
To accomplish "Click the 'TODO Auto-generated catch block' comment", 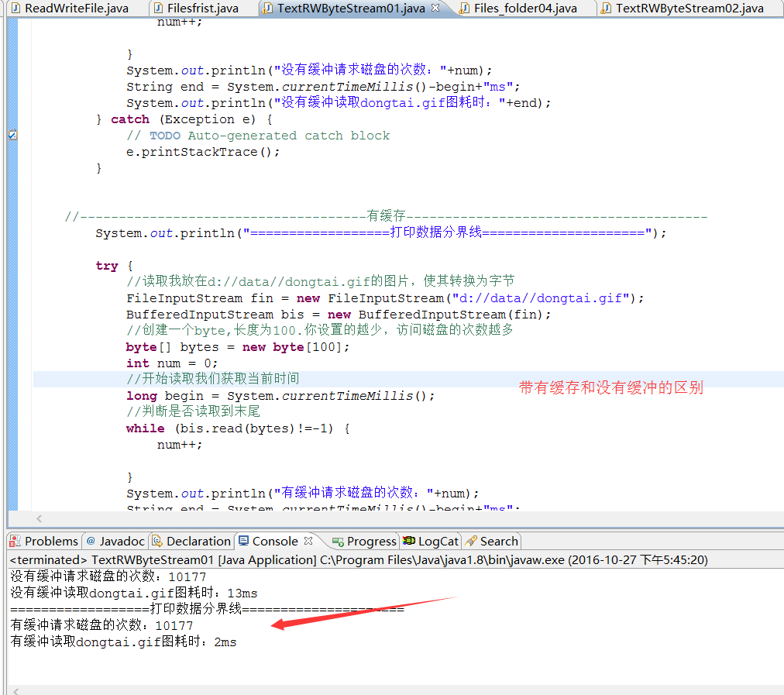I will (258, 136).
